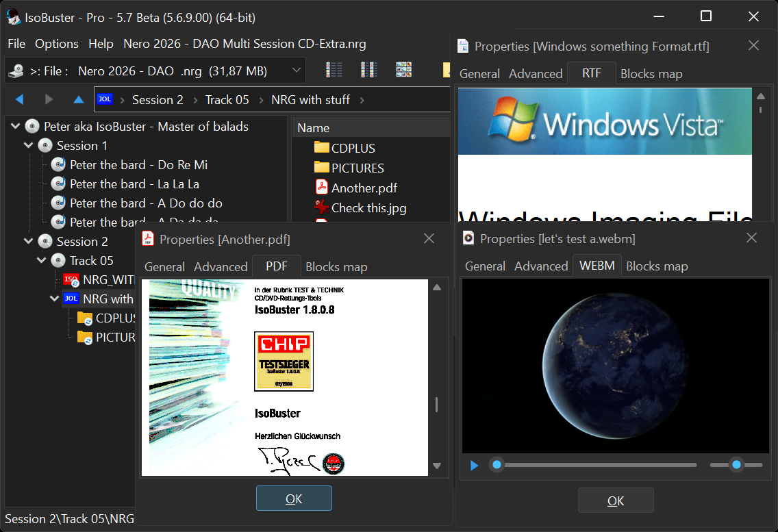The image size is (778, 532).
Task: Collapse the Session 2 tree node
Action: click(x=29, y=242)
